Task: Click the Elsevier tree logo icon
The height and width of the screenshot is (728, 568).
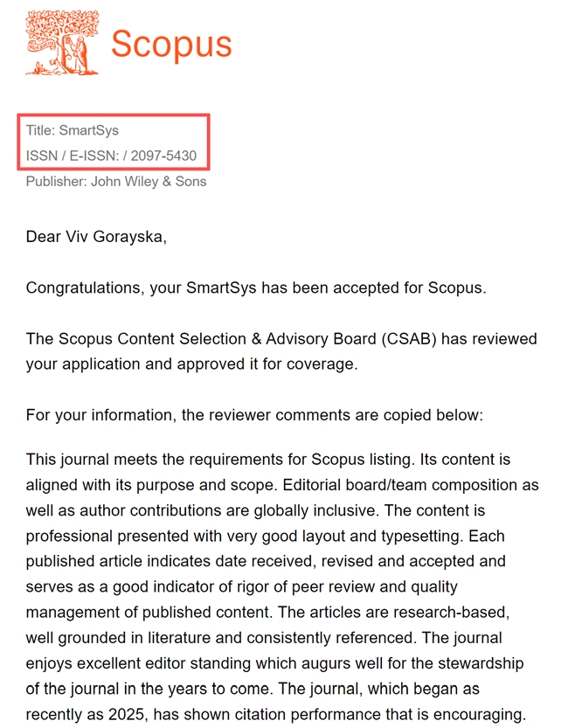Action: pos(62,43)
